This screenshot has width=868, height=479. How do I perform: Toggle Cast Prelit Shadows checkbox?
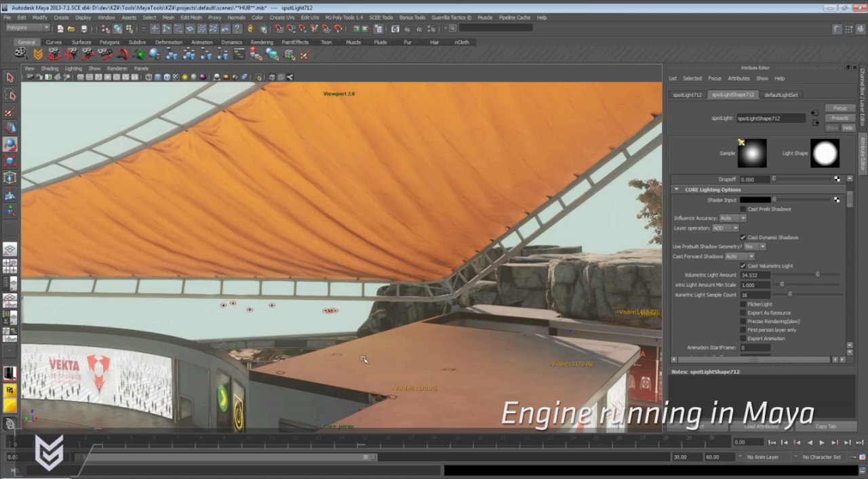743,209
